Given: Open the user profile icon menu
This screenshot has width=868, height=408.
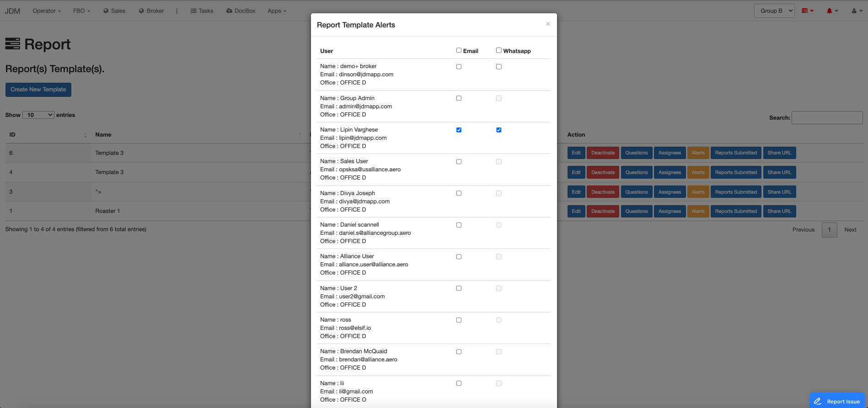Looking at the screenshot, I should click(854, 11).
